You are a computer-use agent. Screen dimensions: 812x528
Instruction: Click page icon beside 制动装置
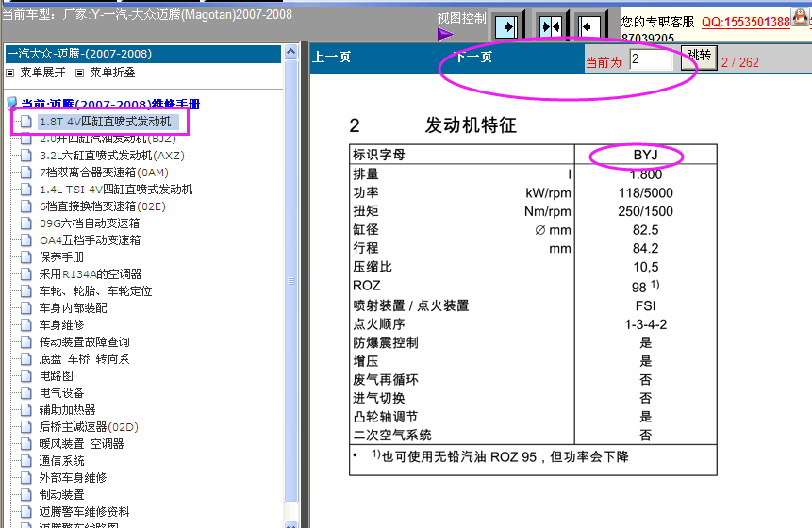(25, 495)
